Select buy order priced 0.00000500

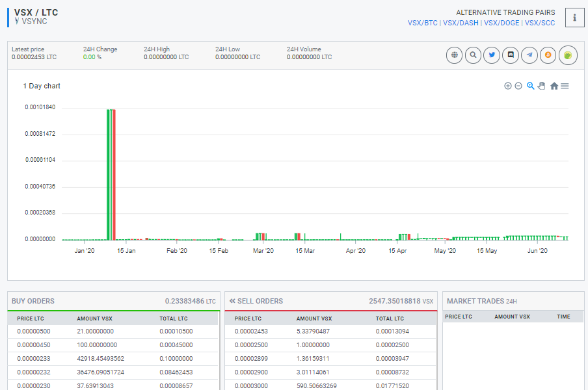click(x=113, y=331)
